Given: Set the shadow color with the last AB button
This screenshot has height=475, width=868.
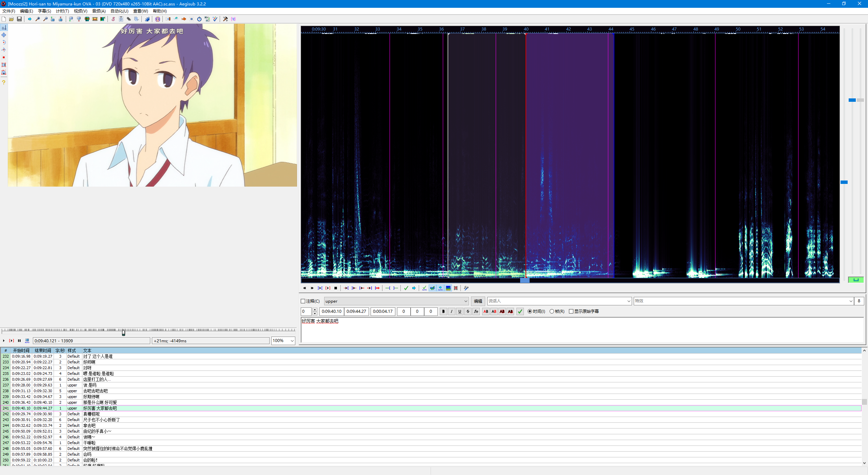Looking at the screenshot, I should (510, 311).
